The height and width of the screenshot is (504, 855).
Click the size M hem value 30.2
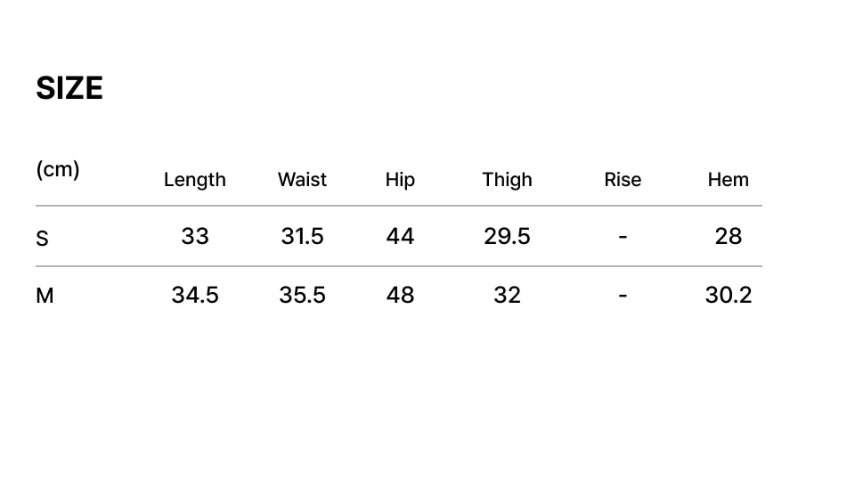click(x=728, y=295)
